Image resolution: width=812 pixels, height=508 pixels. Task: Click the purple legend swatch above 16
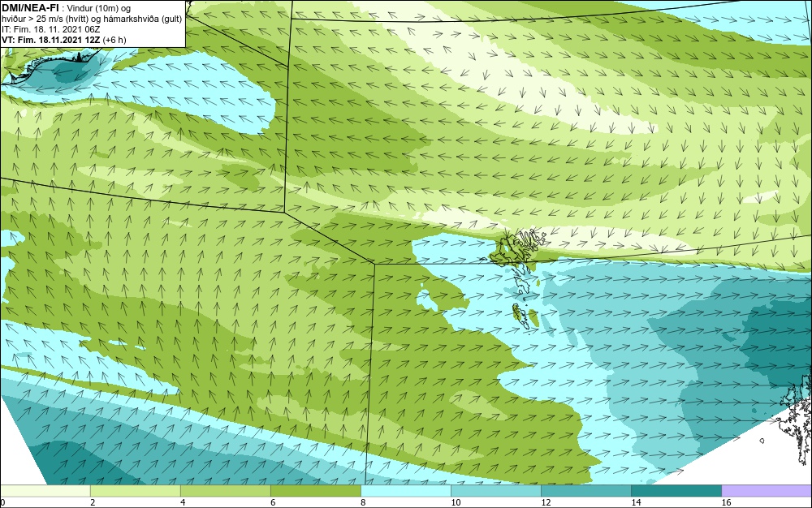click(767, 491)
